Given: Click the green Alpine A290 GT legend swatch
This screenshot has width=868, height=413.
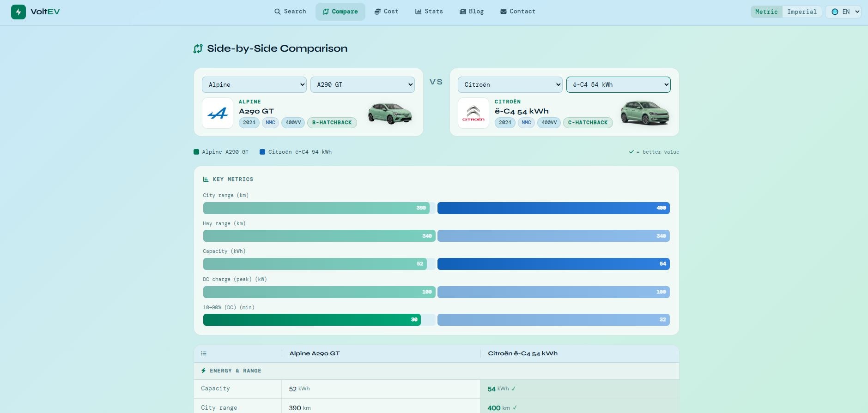Looking at the screenshot, I should click(196, 152).
